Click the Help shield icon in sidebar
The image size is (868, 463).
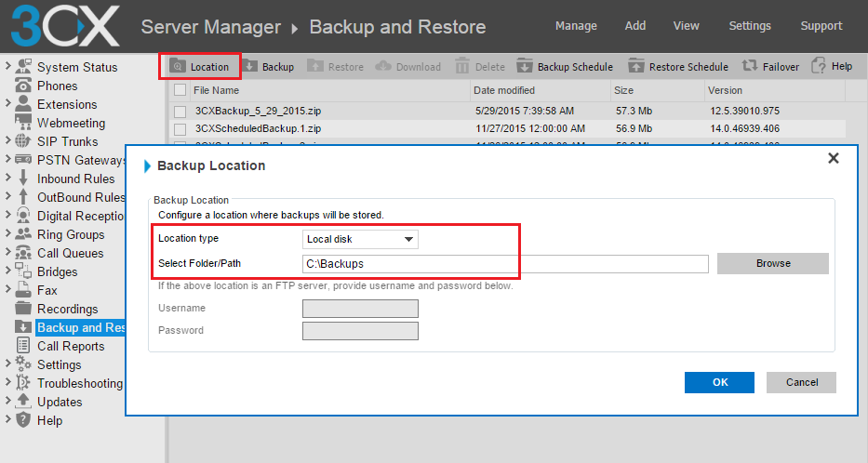click(x=23, y=420)
